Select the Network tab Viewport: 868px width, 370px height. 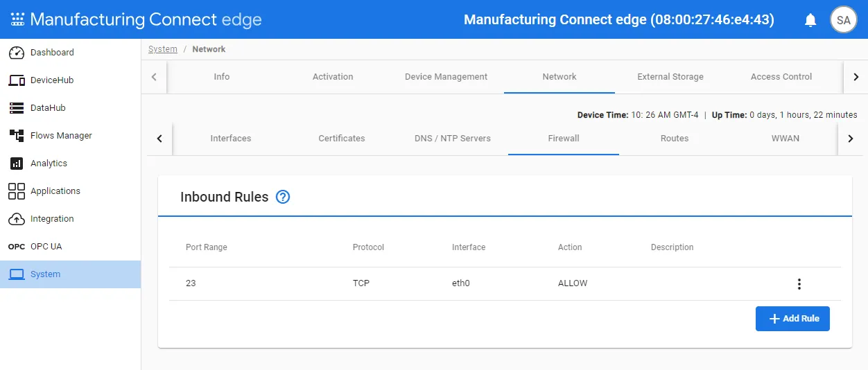pyautogui.click(x=559, y=77)
